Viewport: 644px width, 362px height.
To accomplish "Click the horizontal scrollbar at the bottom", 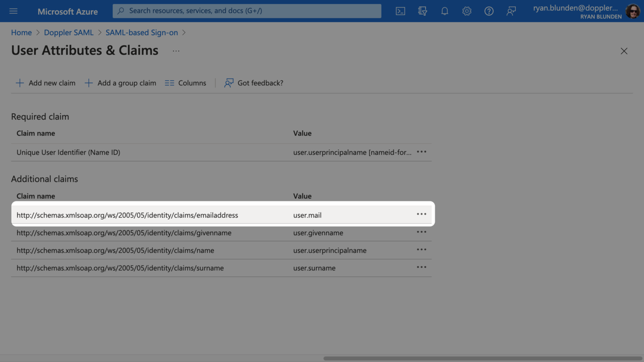I will [483, 358].
